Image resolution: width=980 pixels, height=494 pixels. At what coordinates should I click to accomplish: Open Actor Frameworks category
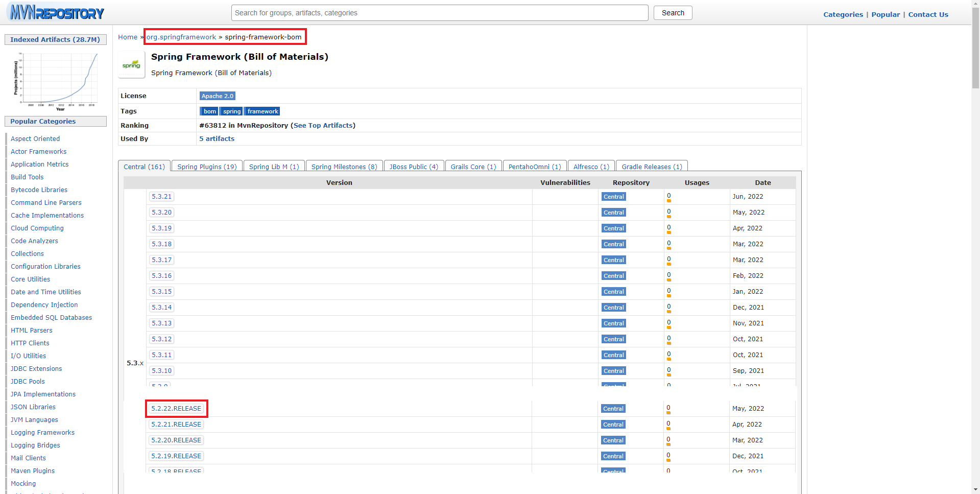[38, 151]
